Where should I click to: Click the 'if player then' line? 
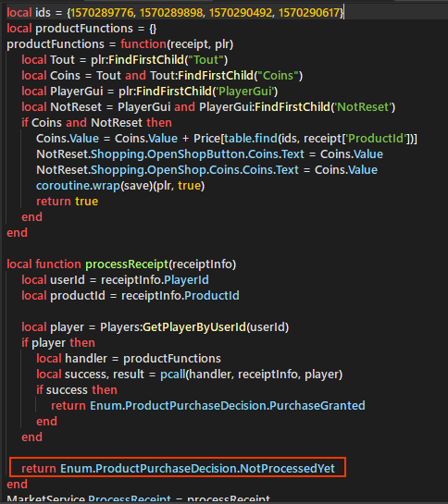pyautogui.click(x=58, y=343)
